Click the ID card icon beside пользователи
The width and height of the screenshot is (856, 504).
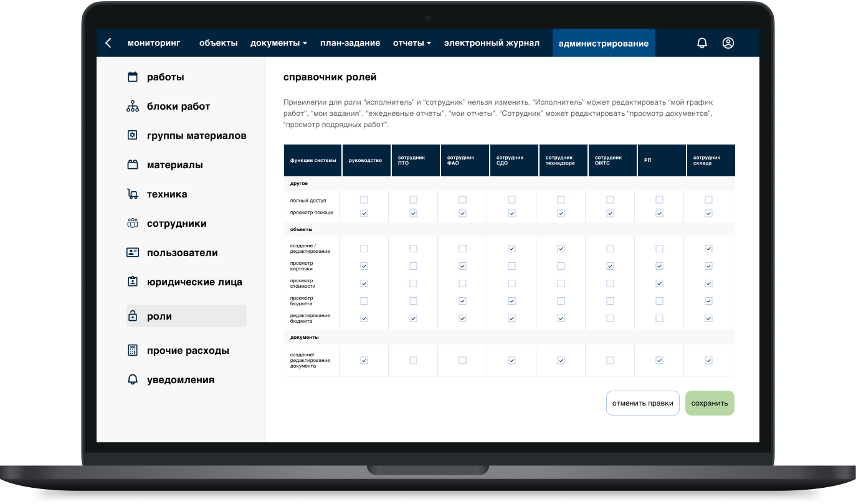click(132, 253)
